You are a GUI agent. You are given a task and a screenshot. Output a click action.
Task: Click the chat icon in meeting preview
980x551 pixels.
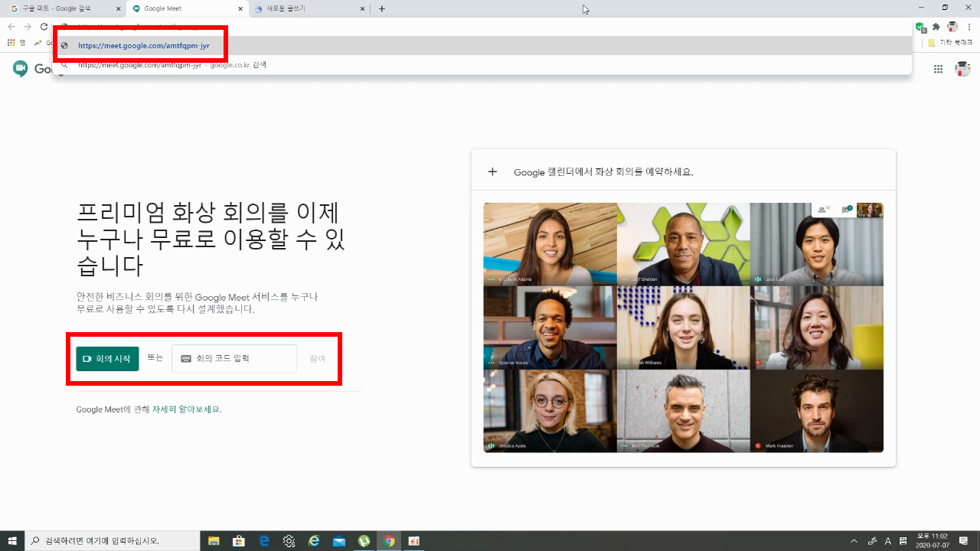846,209
